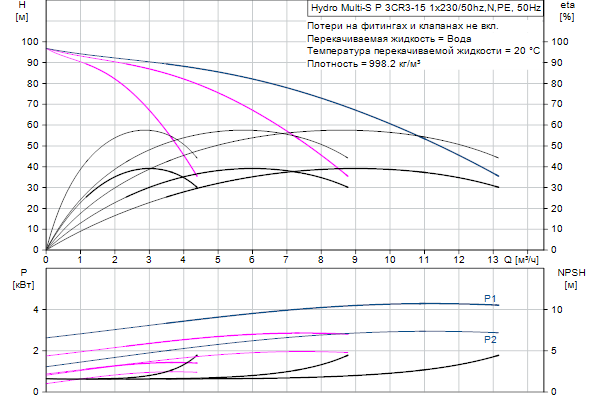Select the Температура перекачиваемой жидкости text line
Screen dimensions: 600x400
pos(423,50)
